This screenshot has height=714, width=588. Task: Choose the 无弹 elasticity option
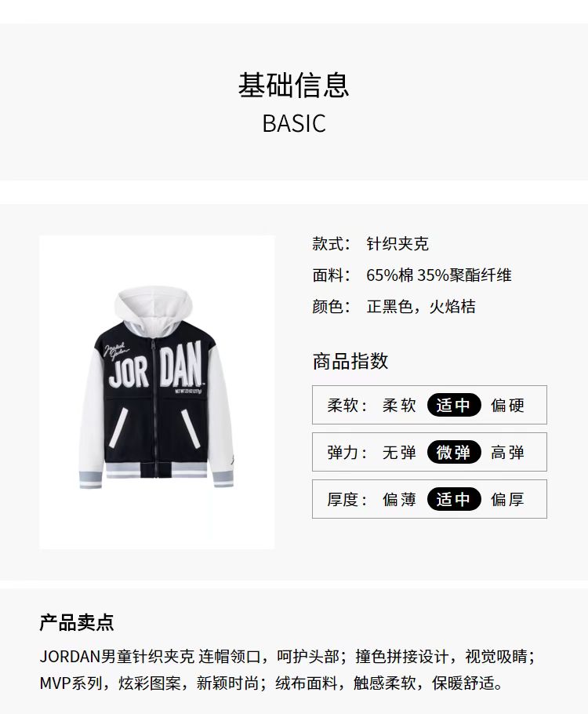click(x=399, y=452)
